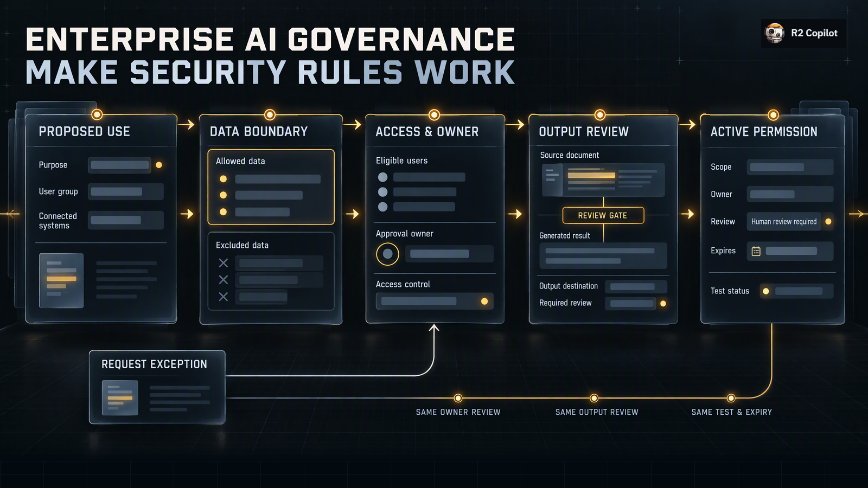This screenshot has width=868, height=488.
Task: Select the Excluded data label
Action: coord(242,245)
